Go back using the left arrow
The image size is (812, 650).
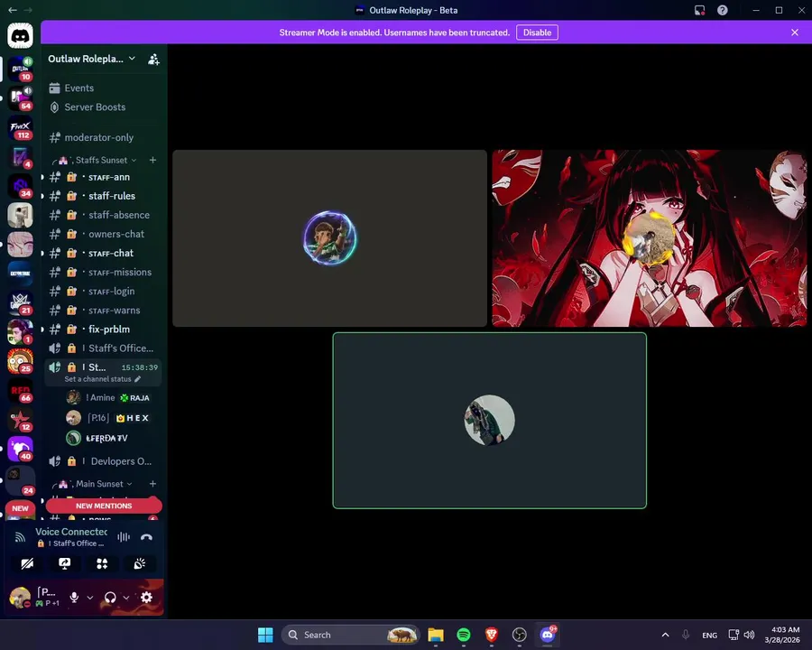pos(13,10)
